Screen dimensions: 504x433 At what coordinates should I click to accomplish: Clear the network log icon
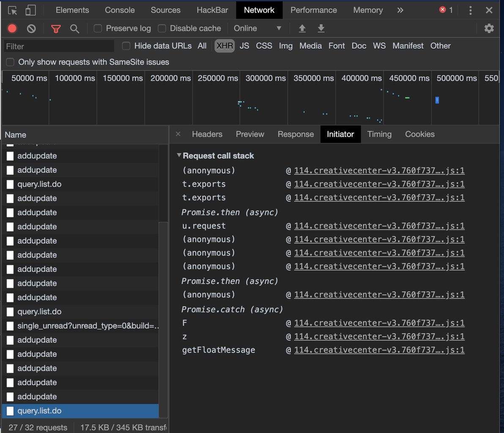(x=31, y=29)
